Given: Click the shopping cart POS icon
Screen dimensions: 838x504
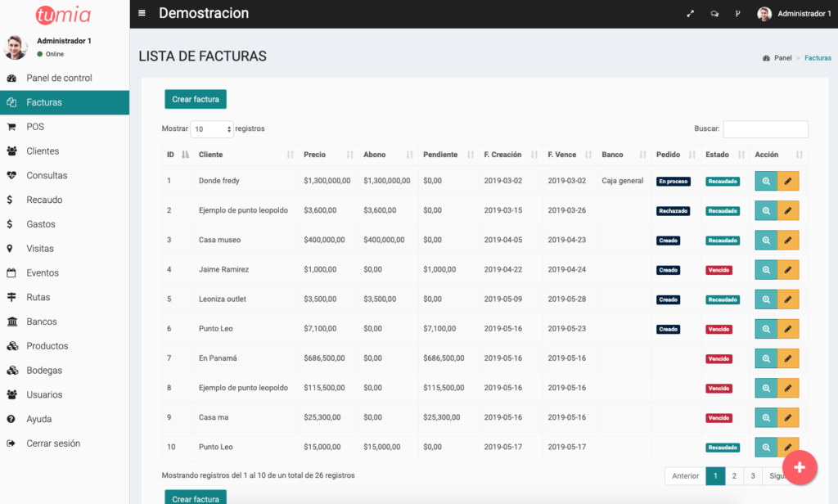Looking at the screenshot, I should (x=11, y=127).
